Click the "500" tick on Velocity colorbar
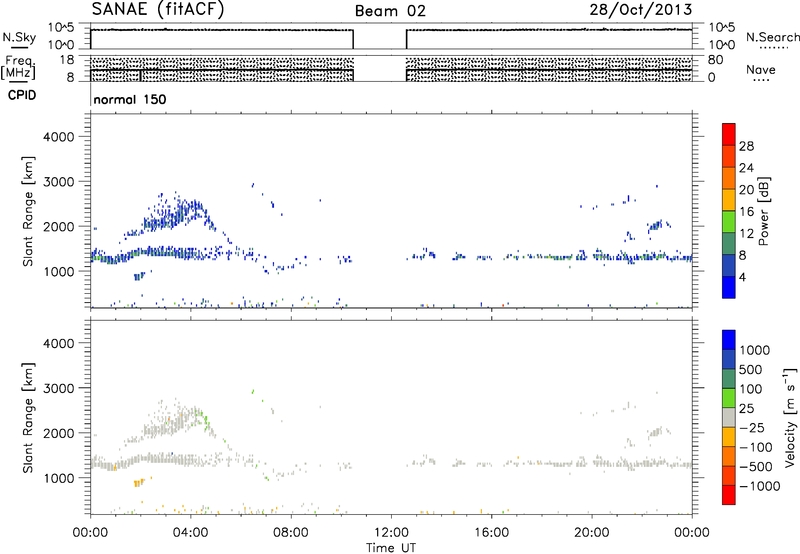 tap(753, 369)
